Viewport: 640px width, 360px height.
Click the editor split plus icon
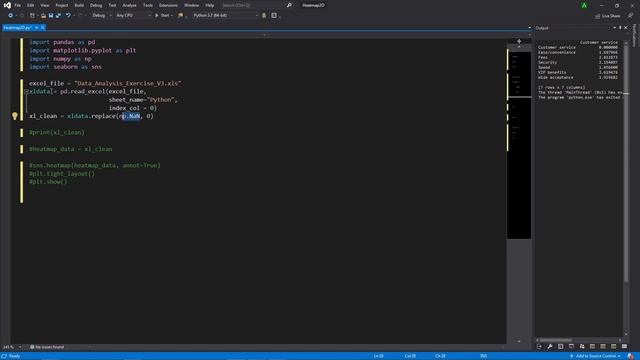(519, 41)
